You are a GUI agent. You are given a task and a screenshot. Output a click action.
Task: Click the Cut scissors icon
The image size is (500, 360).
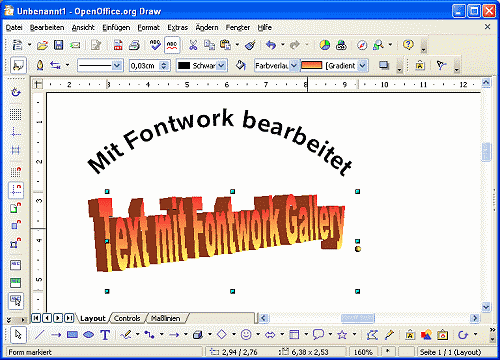[193, 45]
